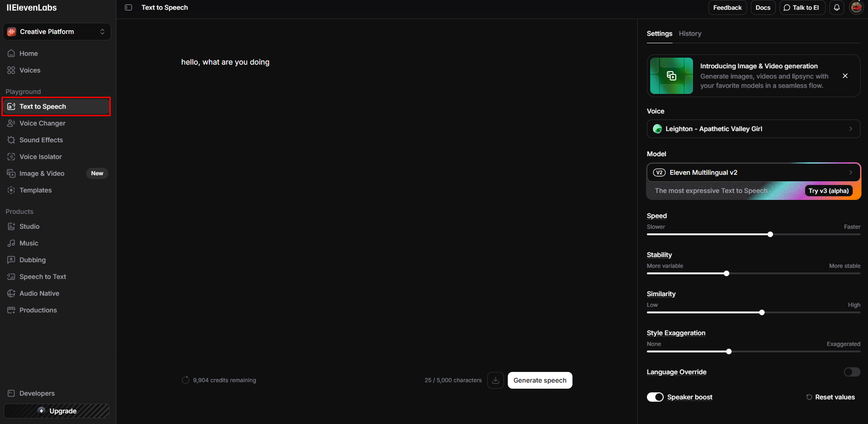Toggle the sidebar collapse icon
This screenshot has height=424, width=868.
(x=128, y=7)
